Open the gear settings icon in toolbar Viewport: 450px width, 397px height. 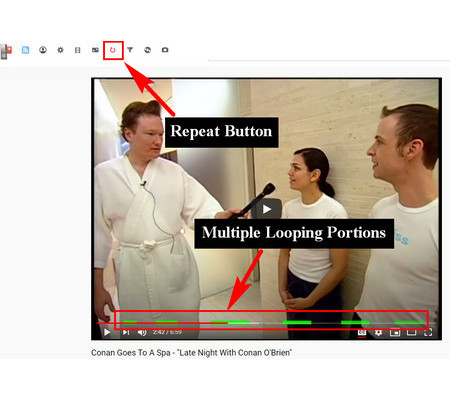coord(60,50)
